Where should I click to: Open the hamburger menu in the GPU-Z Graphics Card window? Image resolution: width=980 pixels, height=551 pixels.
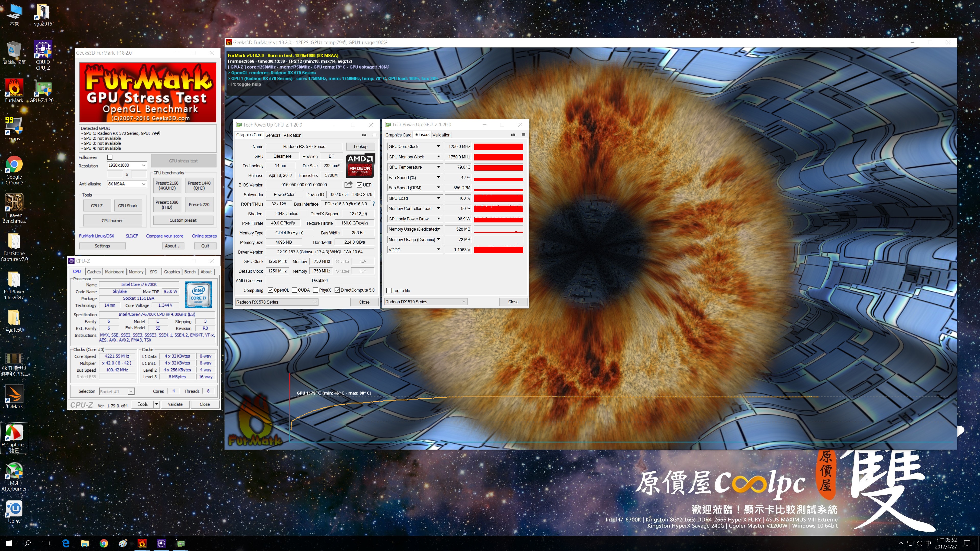click(x=374, y=135)
